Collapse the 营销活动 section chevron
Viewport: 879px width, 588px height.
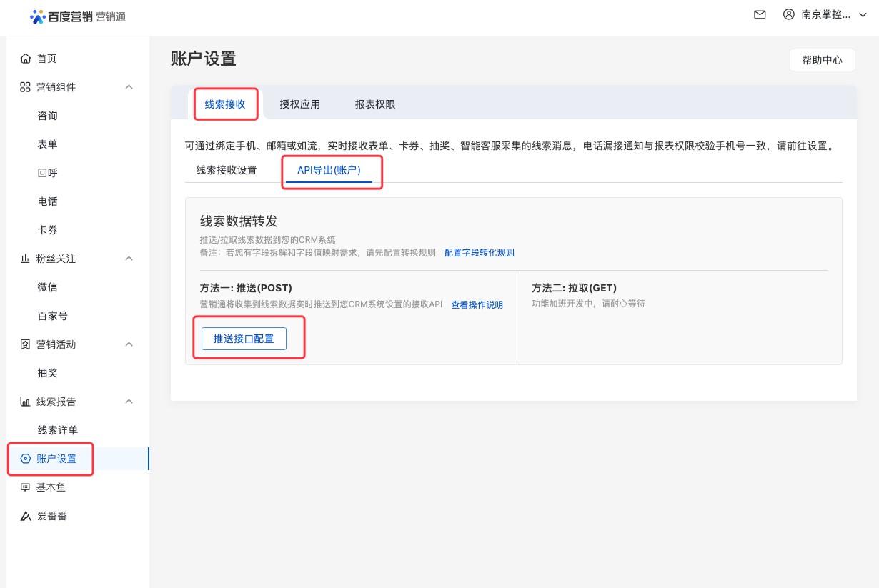coord(129,344)
